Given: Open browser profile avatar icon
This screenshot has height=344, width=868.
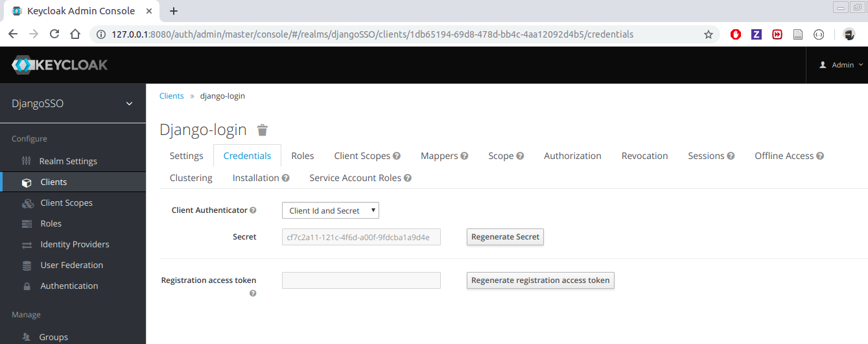Looking at the screenshot, I should (849, 34).
